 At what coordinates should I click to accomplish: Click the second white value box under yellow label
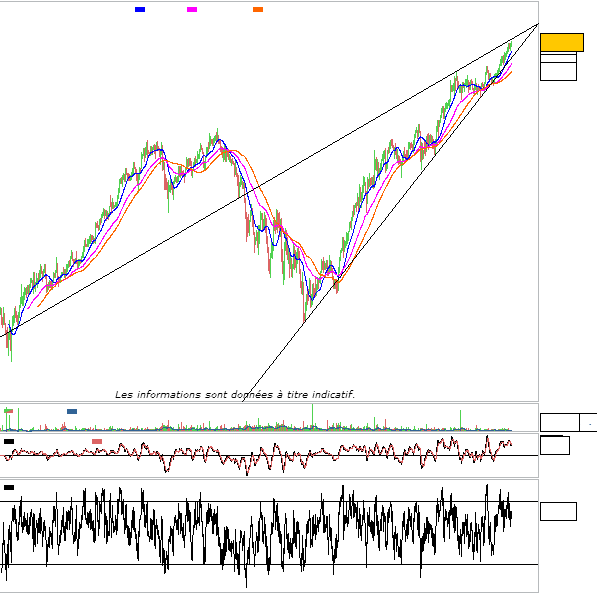tap(558, 72)
